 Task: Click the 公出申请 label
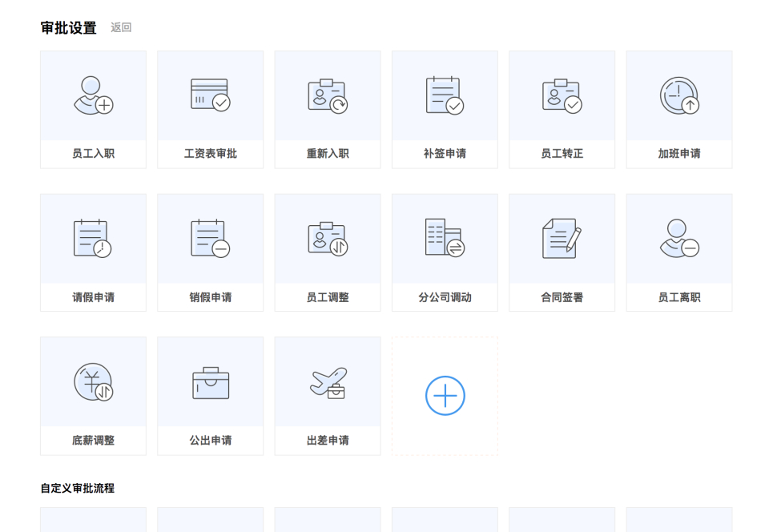point(211,441)
